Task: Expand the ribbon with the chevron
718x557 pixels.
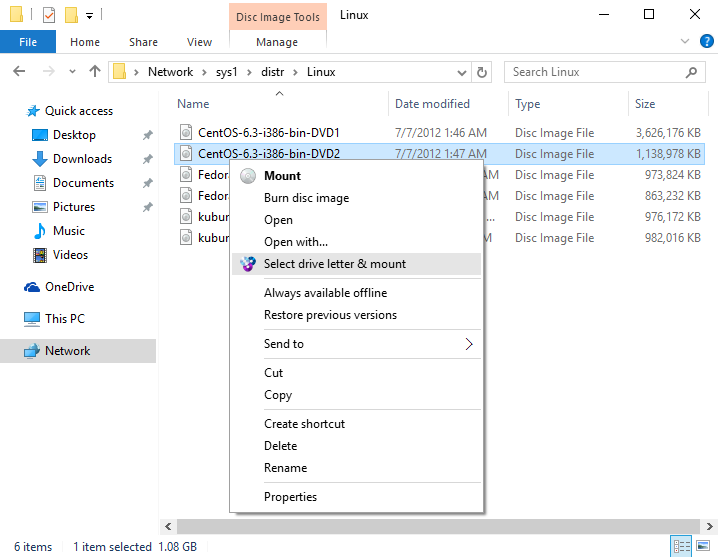Action: click(x=684, y=42)
